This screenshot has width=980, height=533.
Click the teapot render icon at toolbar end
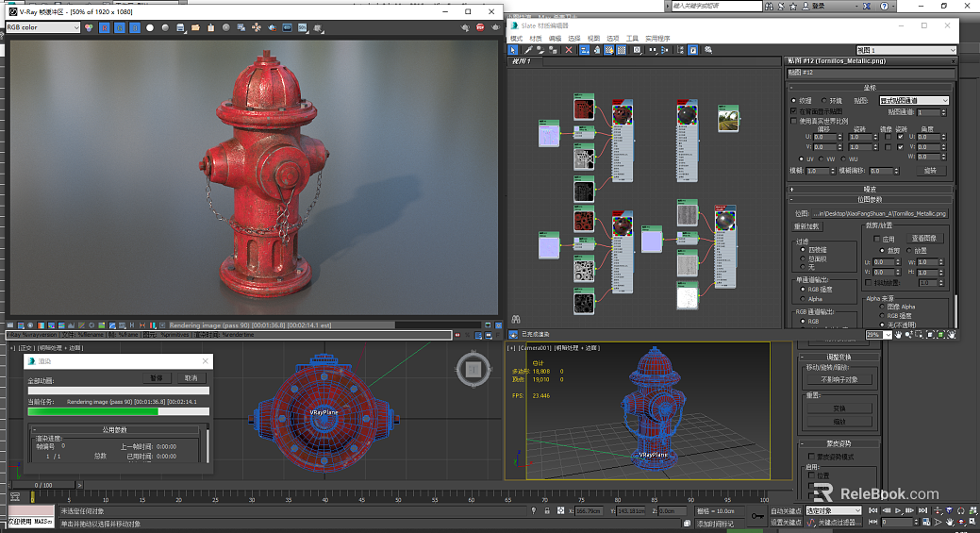pyautogui.click(x=495, y=27)
